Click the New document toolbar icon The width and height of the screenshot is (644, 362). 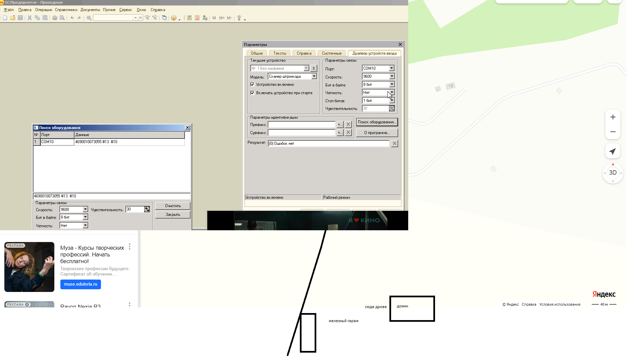(x=5, y=18)
